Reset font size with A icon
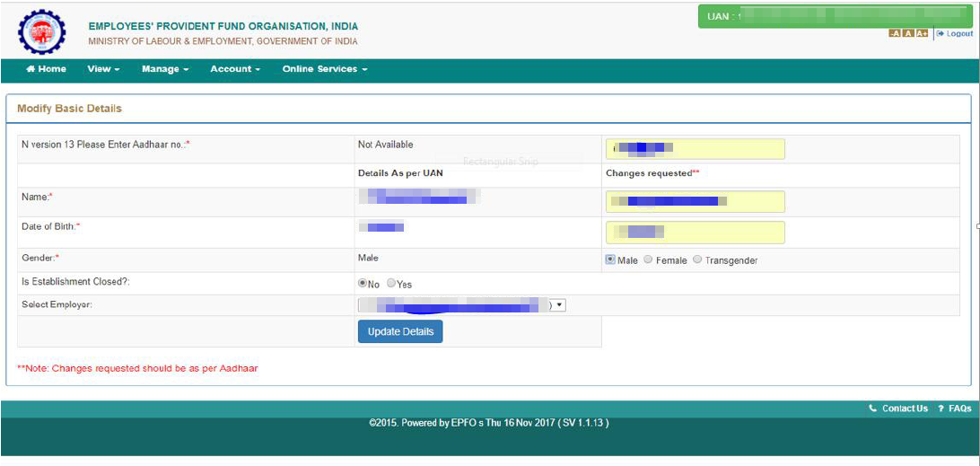980x466 pixels. (908, 34)
